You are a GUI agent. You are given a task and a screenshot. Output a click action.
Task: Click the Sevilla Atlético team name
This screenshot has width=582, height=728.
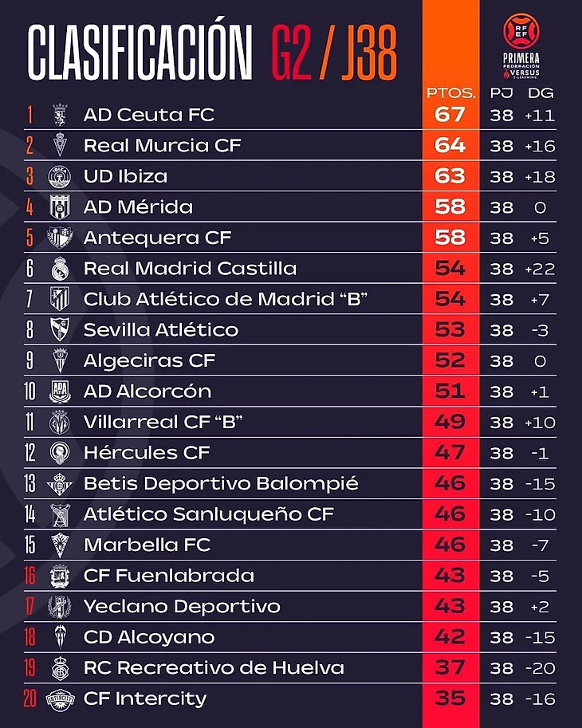(x=161, y=329)
